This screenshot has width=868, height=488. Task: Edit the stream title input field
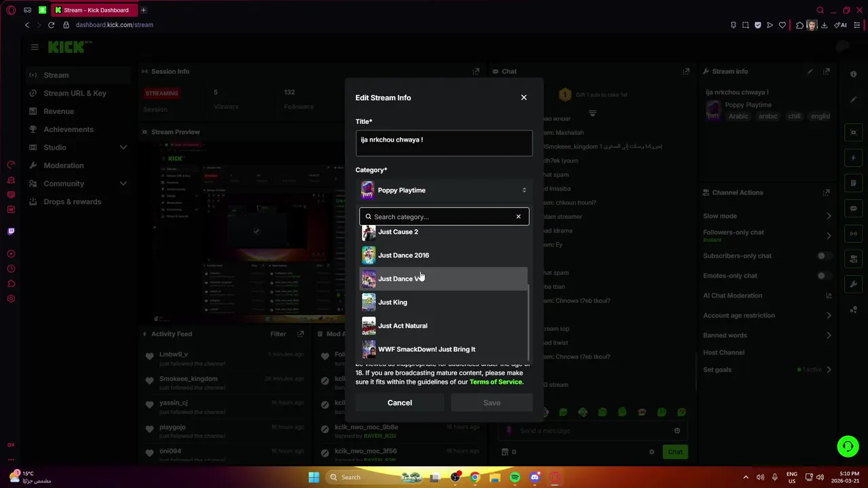443,143
